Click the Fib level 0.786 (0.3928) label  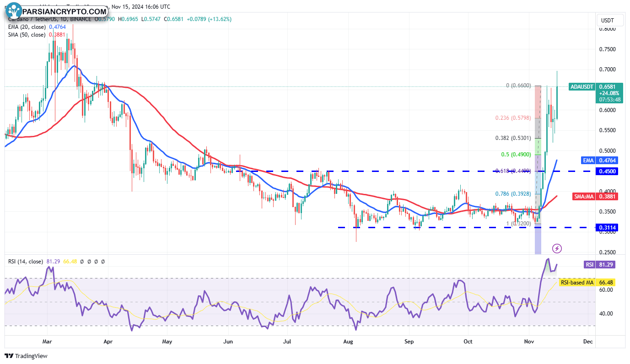pyautogui.click(x=513, y=193)
